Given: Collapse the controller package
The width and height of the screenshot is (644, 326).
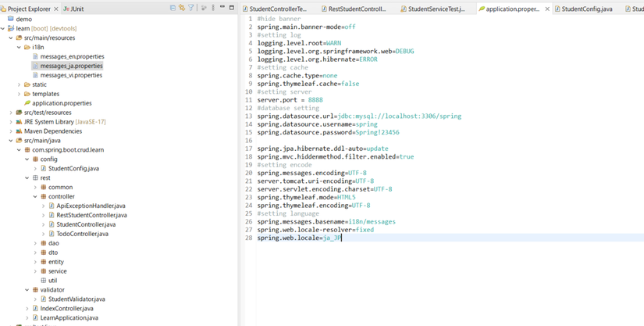Looking at the screenshot, I should (x=35, y=196).
